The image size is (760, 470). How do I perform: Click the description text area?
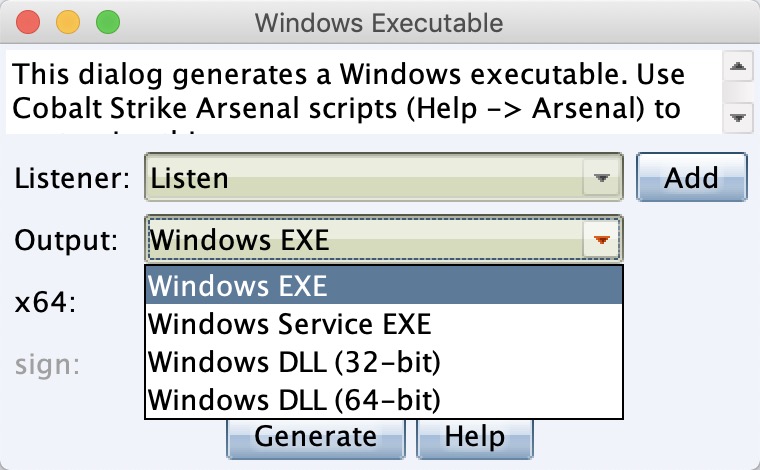tap(364, 92)
